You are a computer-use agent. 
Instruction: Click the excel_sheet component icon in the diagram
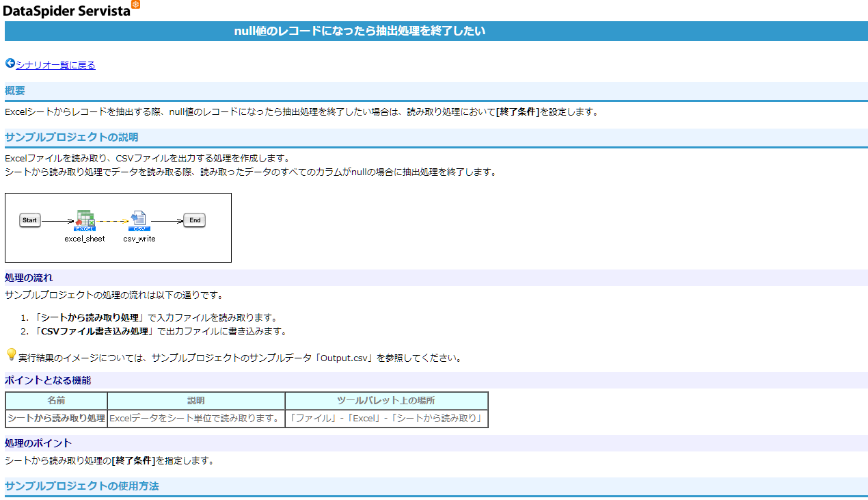(x=85, y=220)
